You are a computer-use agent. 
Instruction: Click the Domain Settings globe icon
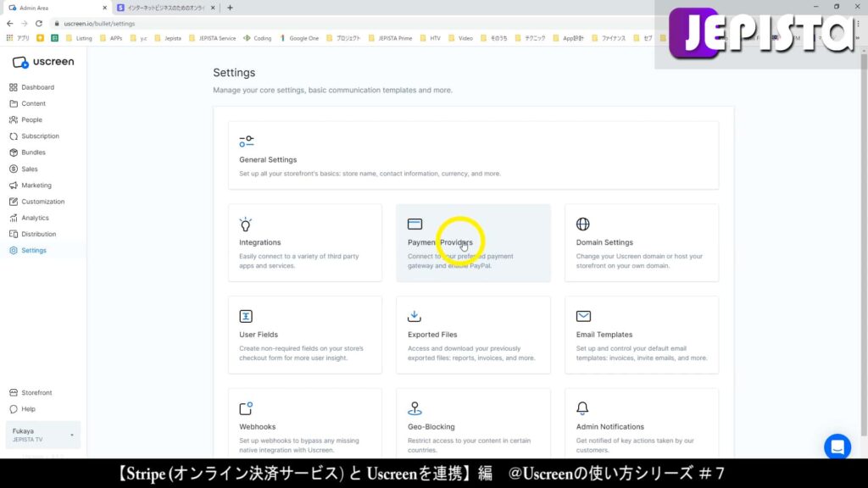point(583,224)
